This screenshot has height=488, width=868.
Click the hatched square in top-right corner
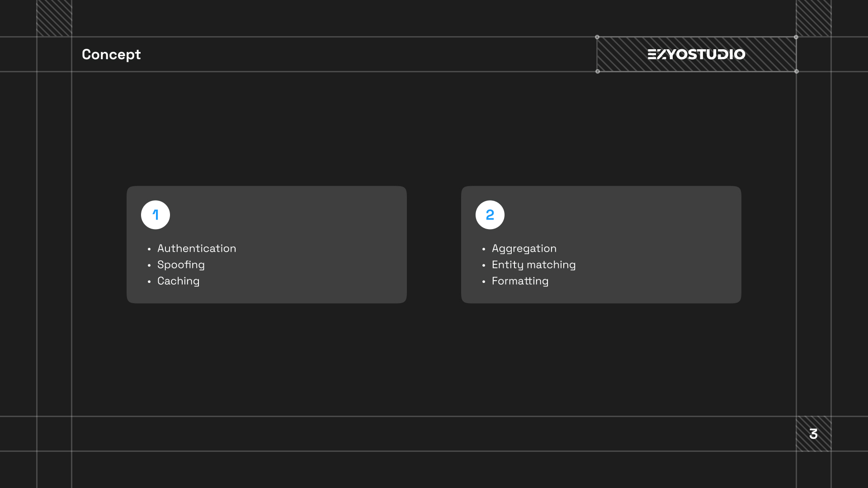click(814, 18)
